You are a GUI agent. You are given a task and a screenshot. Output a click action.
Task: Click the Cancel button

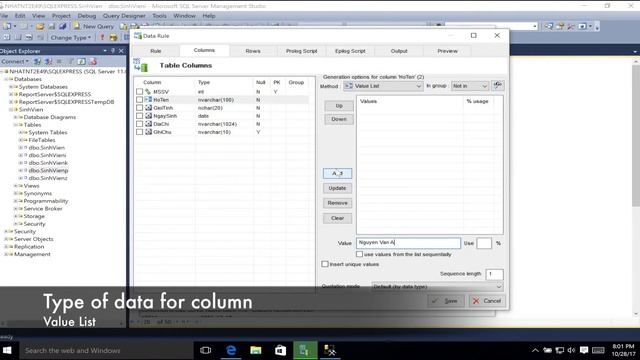click(x=487, y=301)
